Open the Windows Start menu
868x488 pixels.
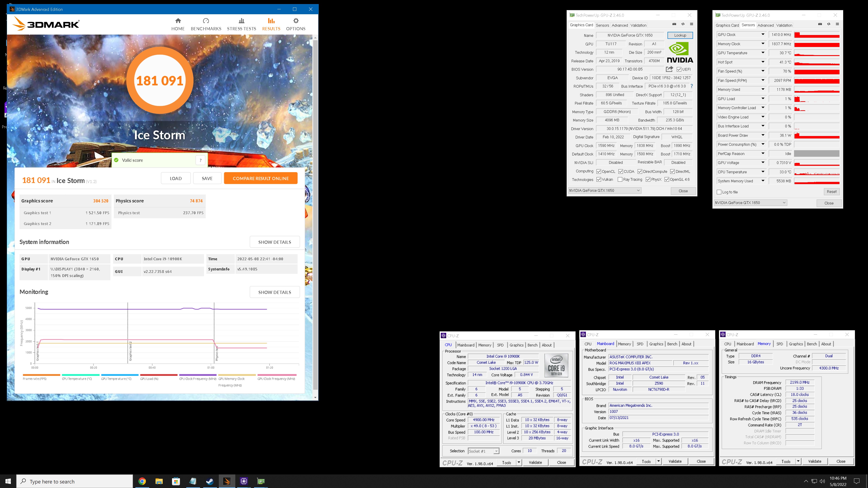point(8,481)
